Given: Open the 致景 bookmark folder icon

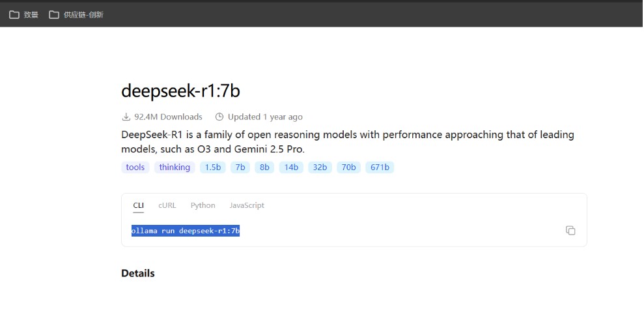Looking at the screenshot, I should (14, 15).
